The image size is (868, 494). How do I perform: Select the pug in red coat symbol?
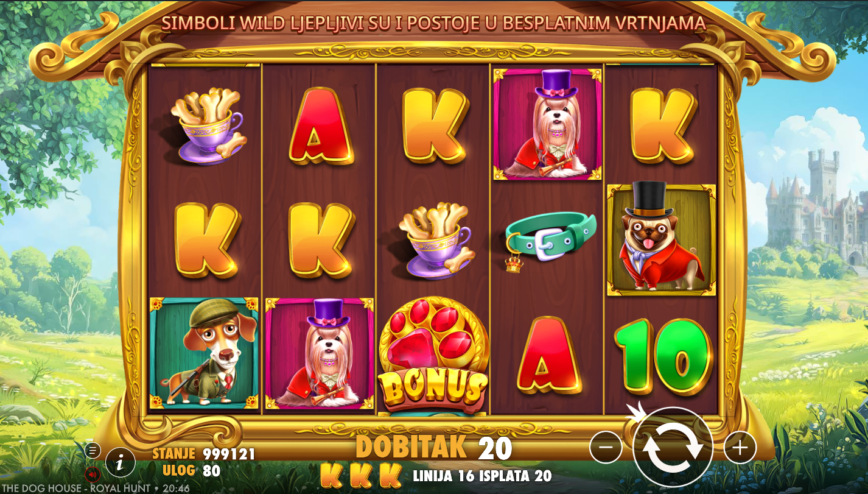(x=661, y=239)
